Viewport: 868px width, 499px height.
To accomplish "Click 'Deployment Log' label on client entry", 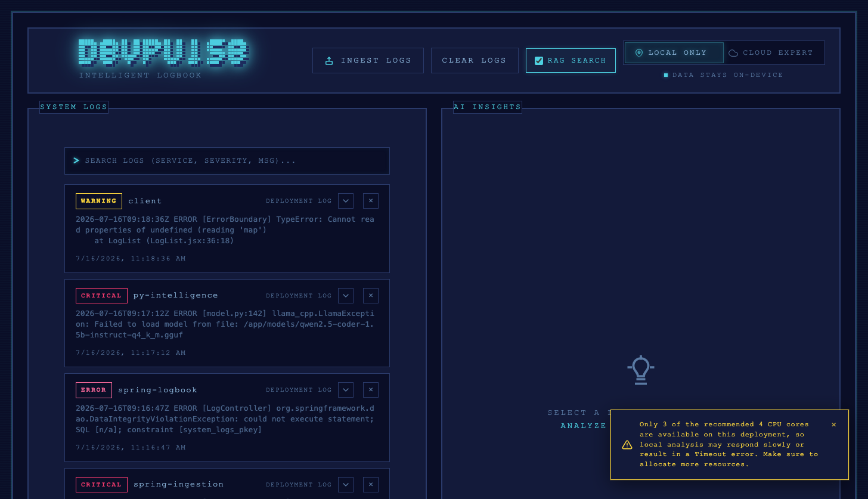I will (x=299, y=201).
